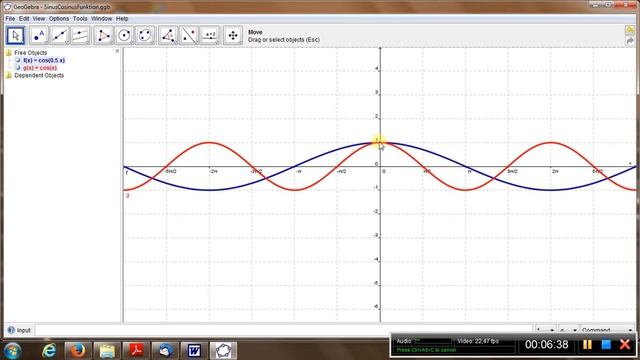
Task: Select the Circle with Center tool
Action: (124, 36)
